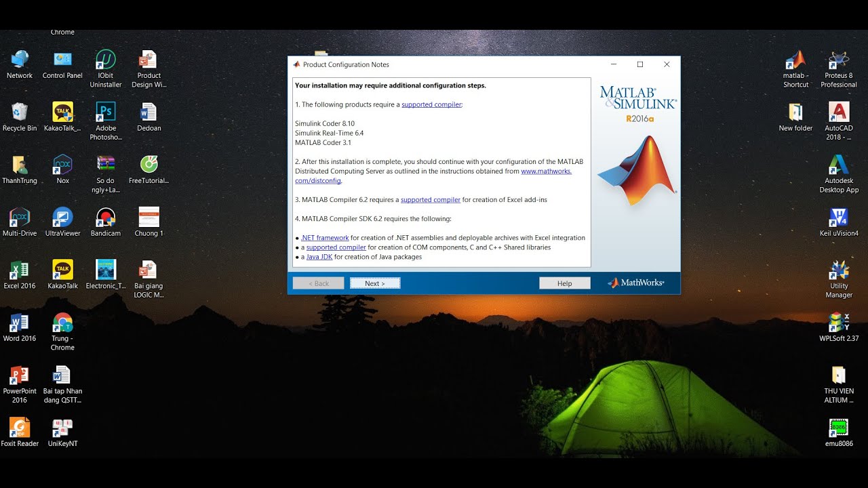Select the Dedoan Word document

pos(149,117)
